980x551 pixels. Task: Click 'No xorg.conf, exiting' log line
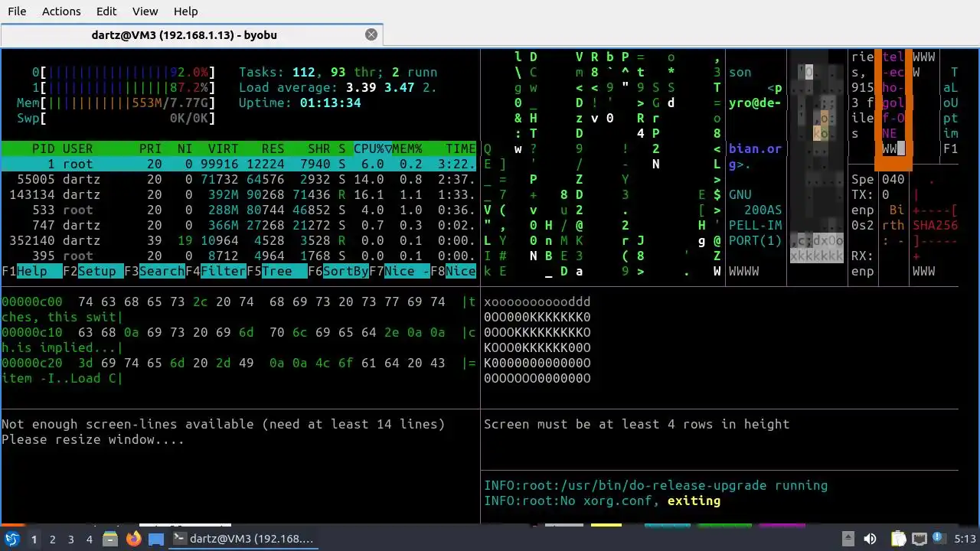pos(602,500)
